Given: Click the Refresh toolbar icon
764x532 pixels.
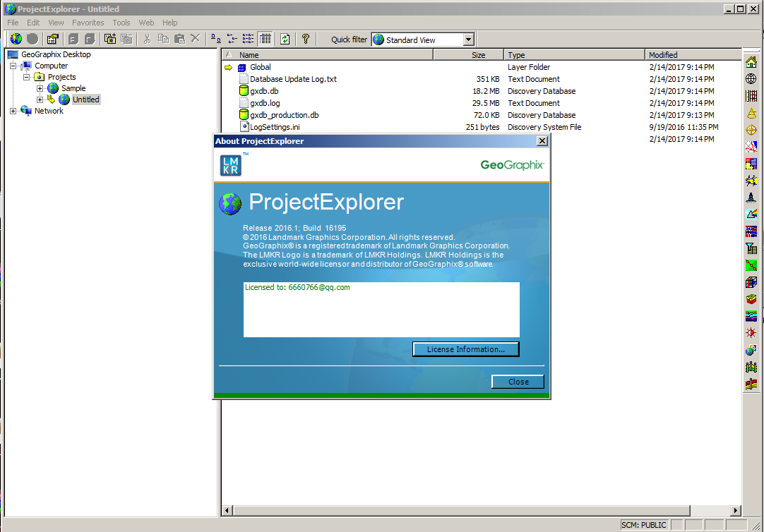Looking at the screenshot, I should click(285, 39).
